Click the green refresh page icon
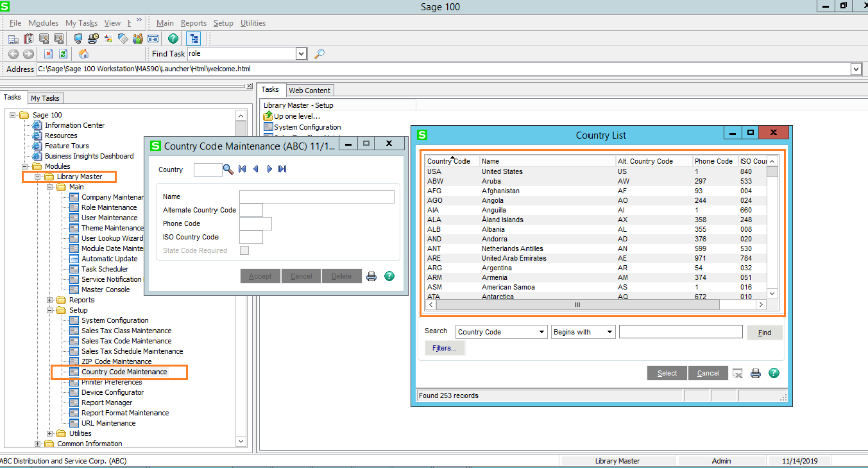This screenshot has width=868, height=468. pyautogui.click(x=63, y=54)
